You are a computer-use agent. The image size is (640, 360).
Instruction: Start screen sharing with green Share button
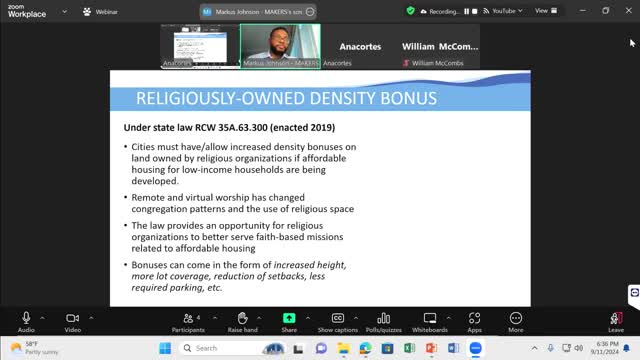[x=289, y=322]
